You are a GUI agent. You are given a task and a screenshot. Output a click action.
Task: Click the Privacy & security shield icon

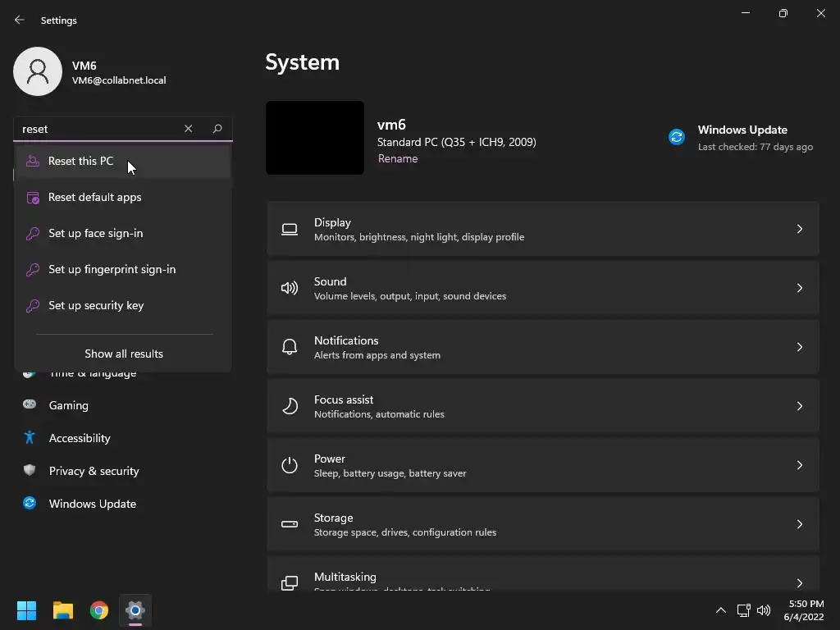[30, 470]
